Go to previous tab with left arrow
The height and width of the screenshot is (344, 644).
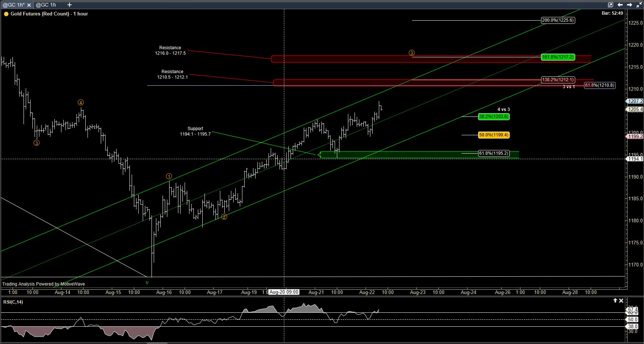point(620,5)
